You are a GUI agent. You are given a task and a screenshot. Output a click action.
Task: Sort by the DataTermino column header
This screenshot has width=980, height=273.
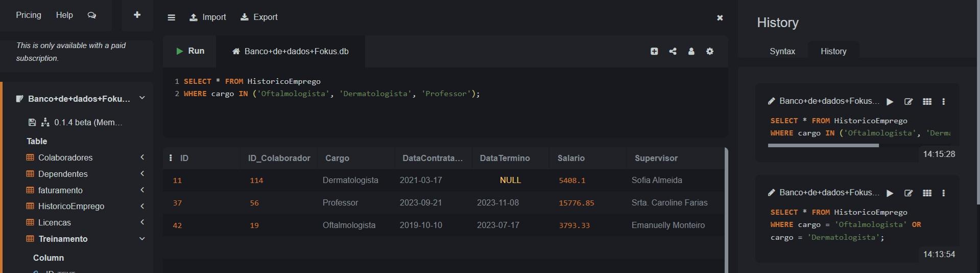505,158
